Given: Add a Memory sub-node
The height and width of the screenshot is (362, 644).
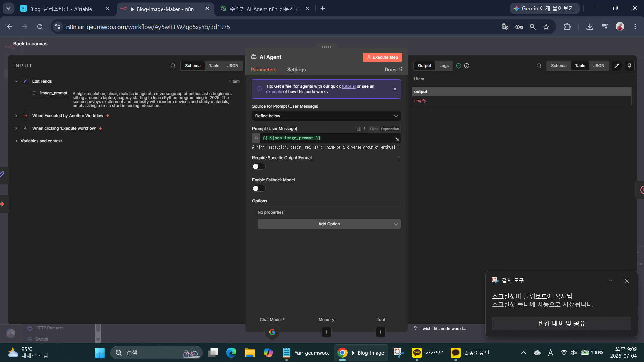Looking at the screenshot, I should pyautogui.click(x=326, y=332).
